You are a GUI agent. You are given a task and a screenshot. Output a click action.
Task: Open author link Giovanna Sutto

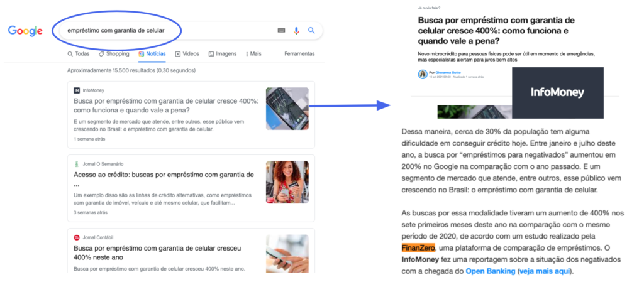point(447,72)
